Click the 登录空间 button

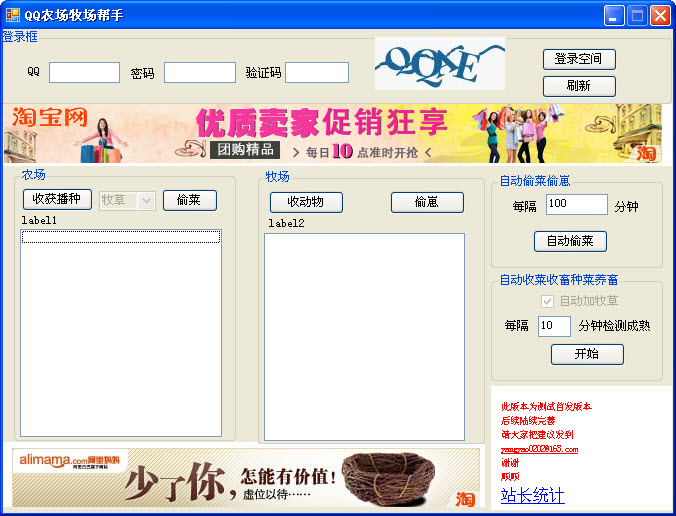click(x=579, y=59)
